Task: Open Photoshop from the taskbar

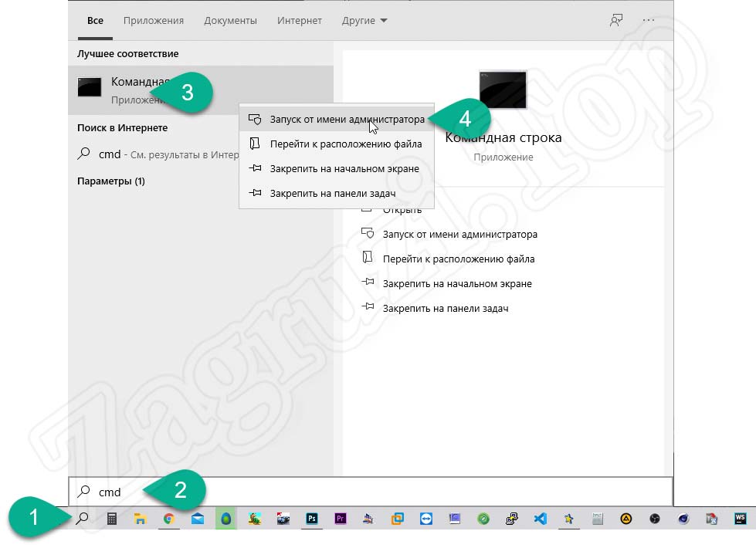Action: pos(312,519)
